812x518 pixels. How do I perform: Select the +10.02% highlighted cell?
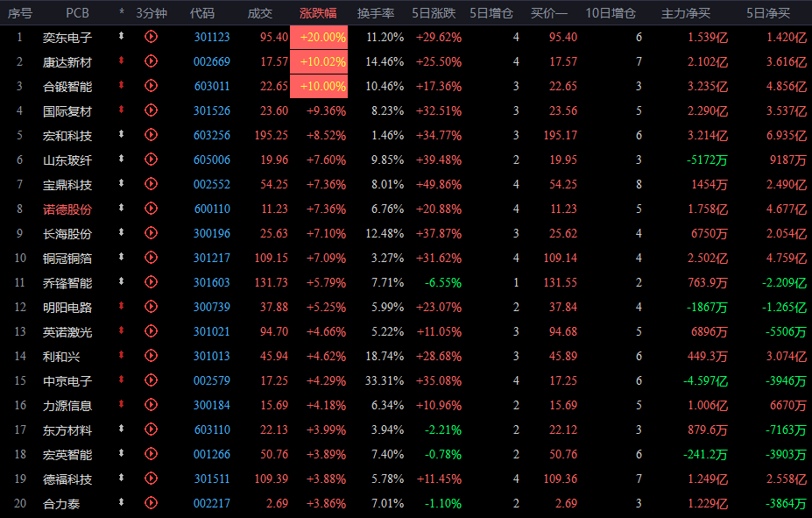click(x=319, y=61)
